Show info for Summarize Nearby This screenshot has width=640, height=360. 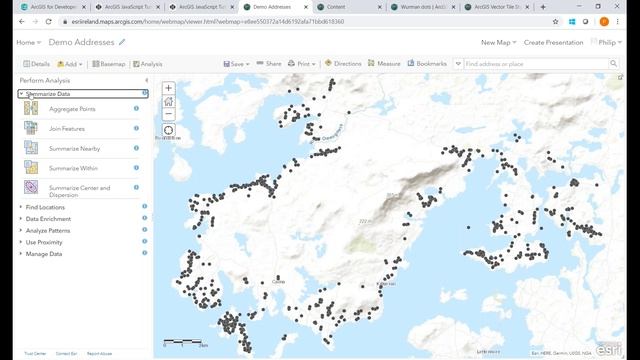136,148
